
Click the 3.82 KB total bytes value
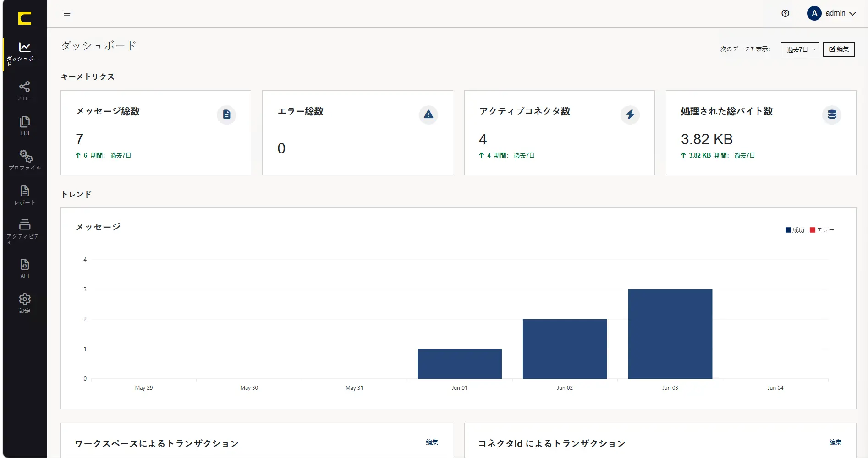pos(707,139)
